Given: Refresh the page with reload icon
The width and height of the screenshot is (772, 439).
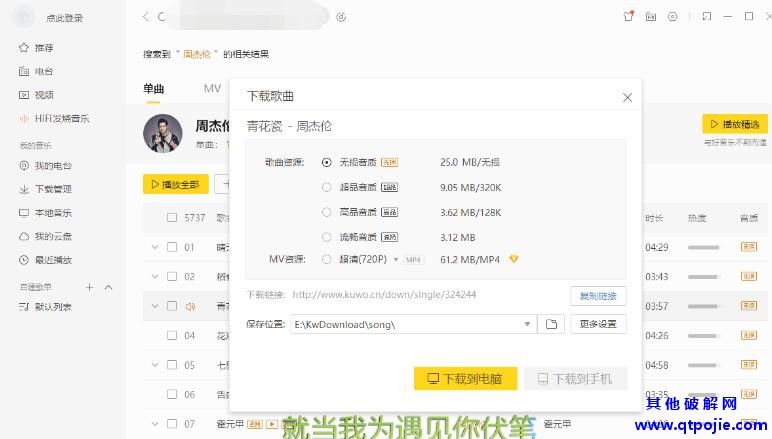Looking at the screenshot, I should (161, 17).
